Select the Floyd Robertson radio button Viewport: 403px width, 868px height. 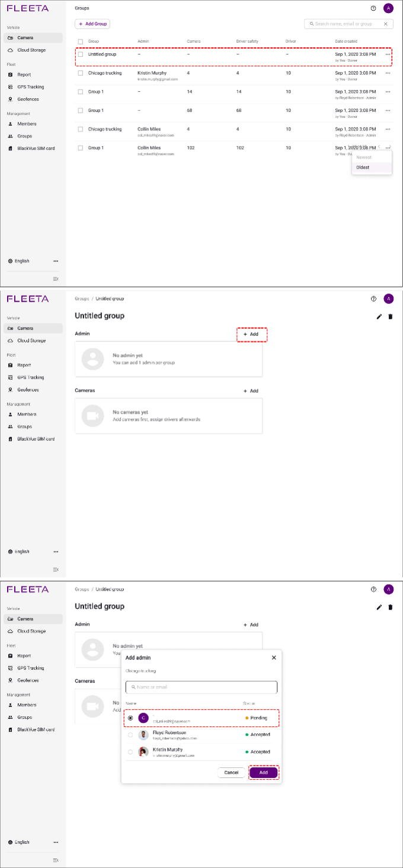pyautogui.click(x=130, y=735)
